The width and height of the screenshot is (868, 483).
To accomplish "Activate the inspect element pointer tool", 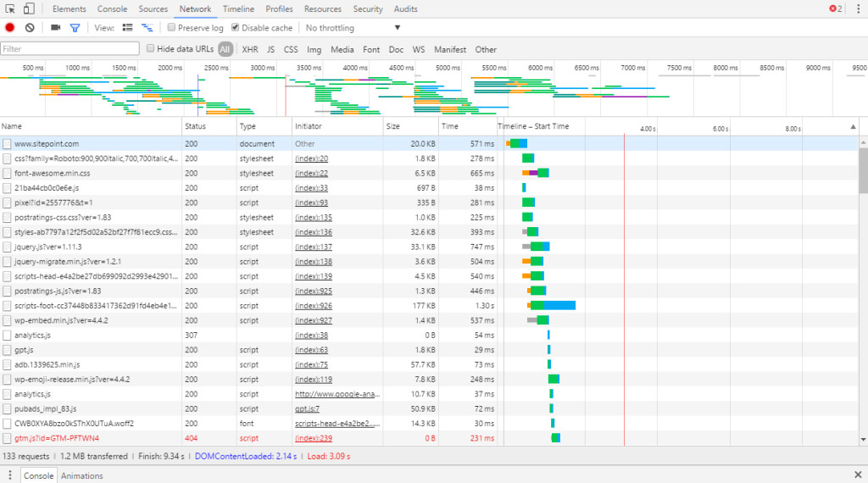I will pos(10,9).
